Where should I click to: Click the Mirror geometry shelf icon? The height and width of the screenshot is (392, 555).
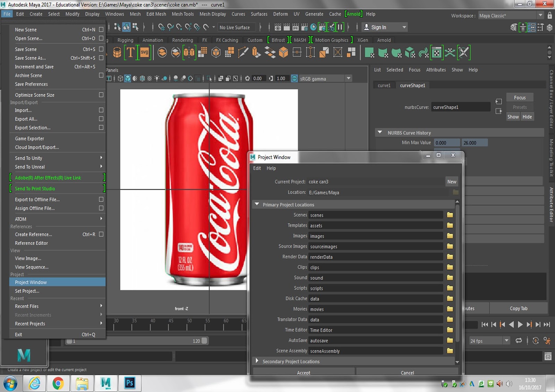[189, 53]
